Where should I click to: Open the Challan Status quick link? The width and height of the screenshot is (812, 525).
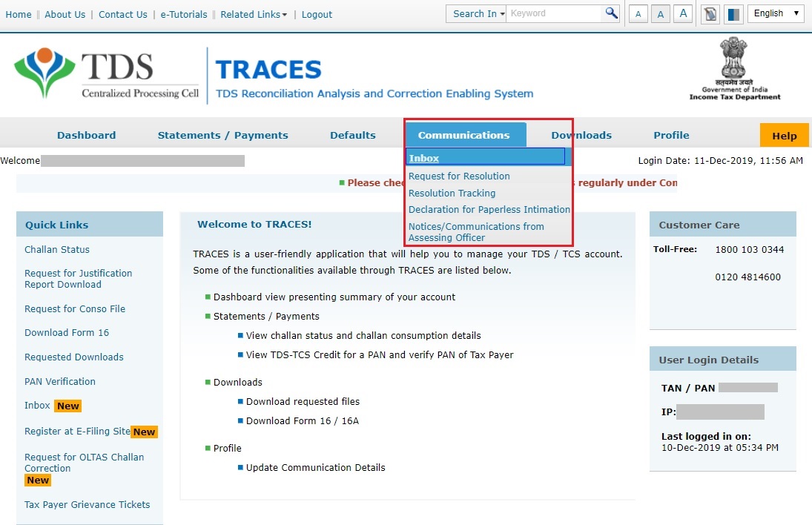[x=56, y=249]
